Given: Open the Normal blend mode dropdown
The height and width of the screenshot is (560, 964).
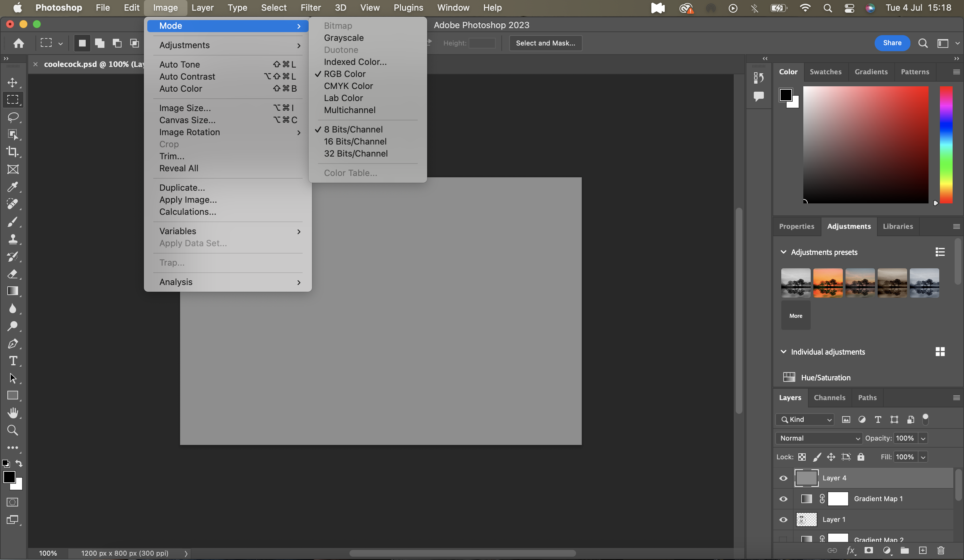Looking at the screenshot, I should [819, 438].
